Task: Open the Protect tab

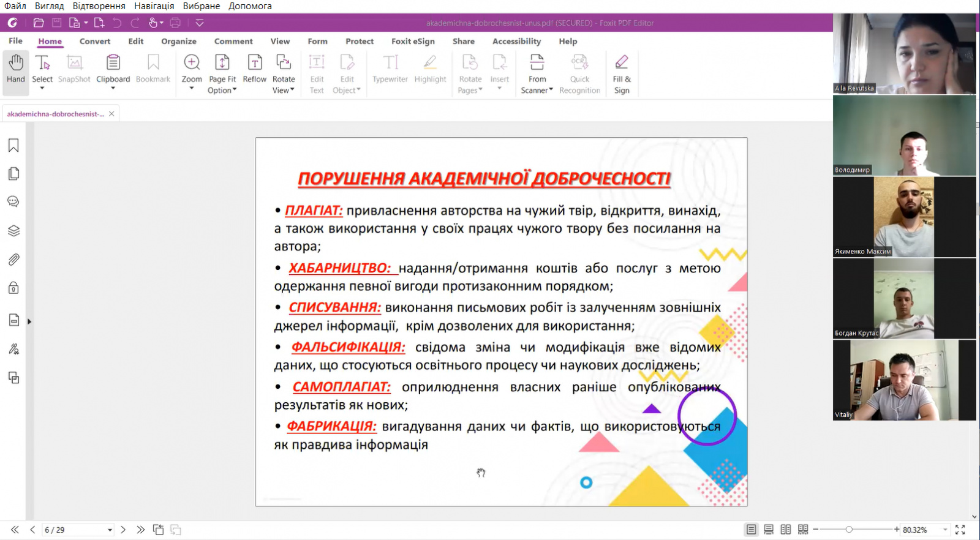Action: [360, 41]
